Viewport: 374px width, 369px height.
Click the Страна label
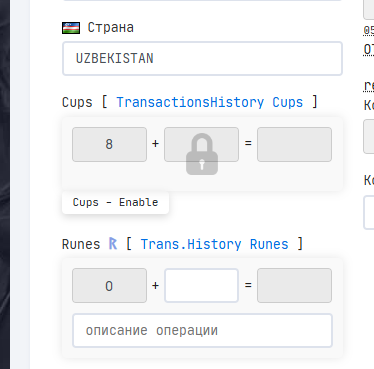pos(110,28)
